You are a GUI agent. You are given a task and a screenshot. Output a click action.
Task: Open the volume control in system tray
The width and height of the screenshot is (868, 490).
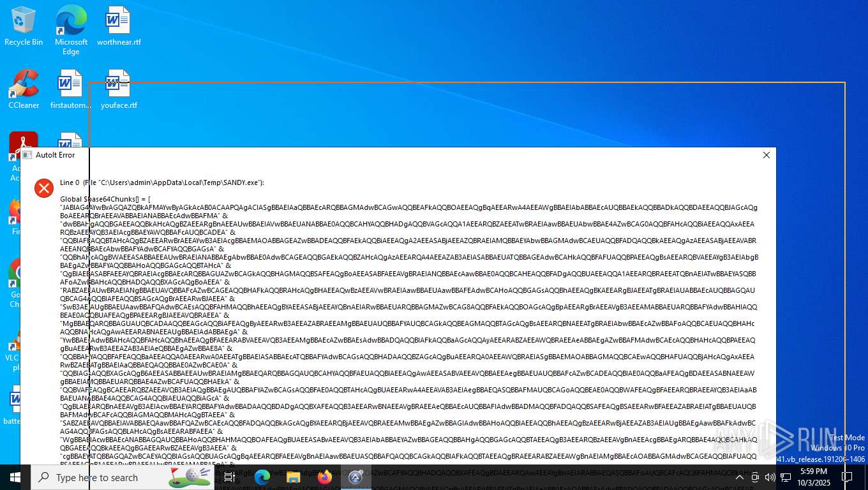770,477
